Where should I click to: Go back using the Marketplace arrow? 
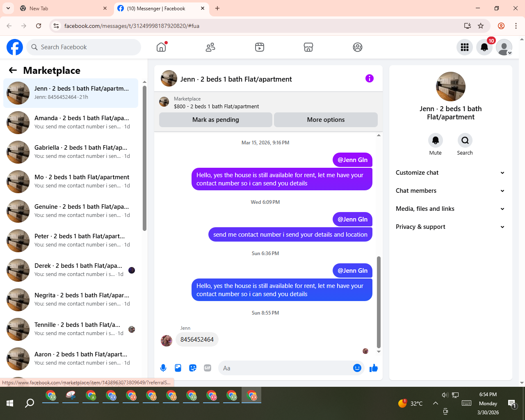[x=13, y=70]
